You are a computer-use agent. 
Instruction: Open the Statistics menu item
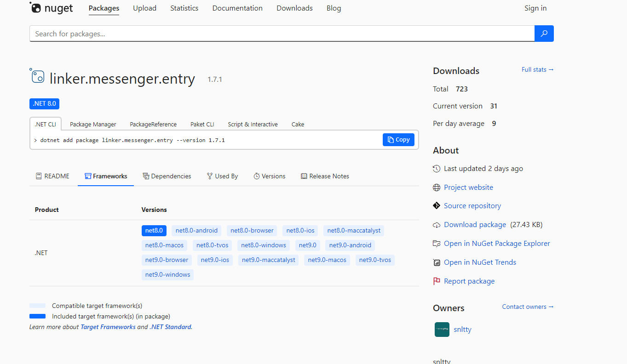click(184, 8)
